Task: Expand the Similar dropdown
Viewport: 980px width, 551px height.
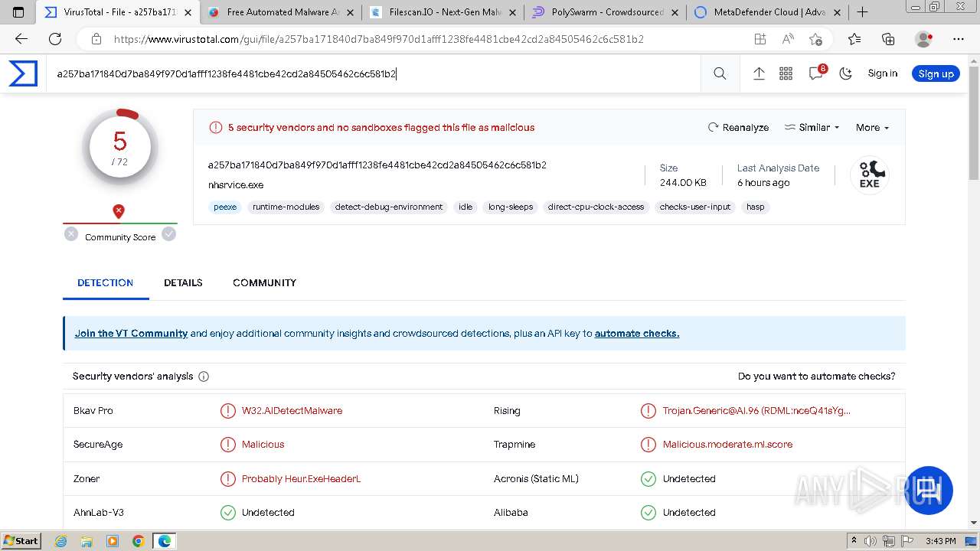Action: click(x=812, y=128)
